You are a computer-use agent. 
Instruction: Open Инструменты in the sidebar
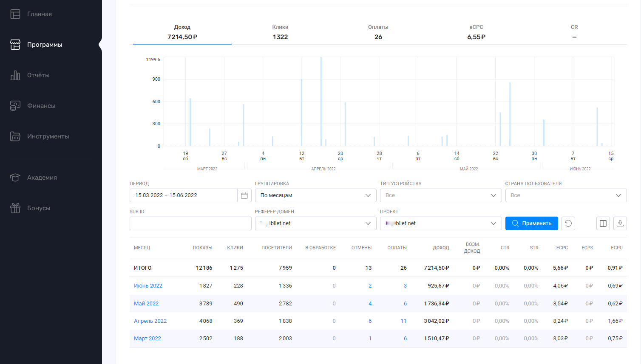point(48,136)
